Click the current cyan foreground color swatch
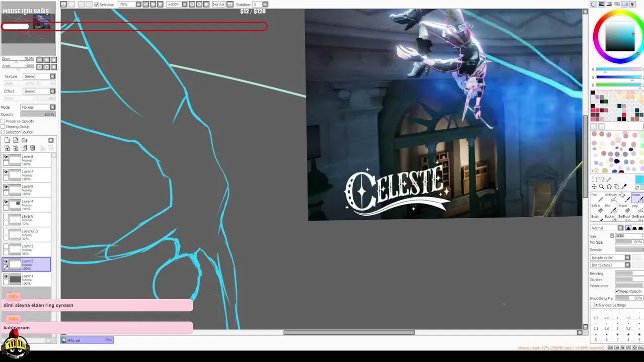644x362 pixels. (639, 180)
